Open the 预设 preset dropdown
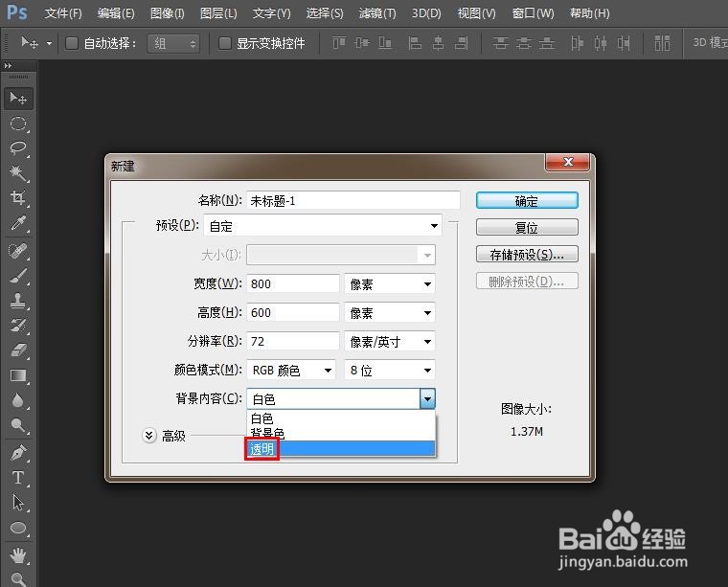The width and height of the screenshot is (728, 587). (323, 226)
